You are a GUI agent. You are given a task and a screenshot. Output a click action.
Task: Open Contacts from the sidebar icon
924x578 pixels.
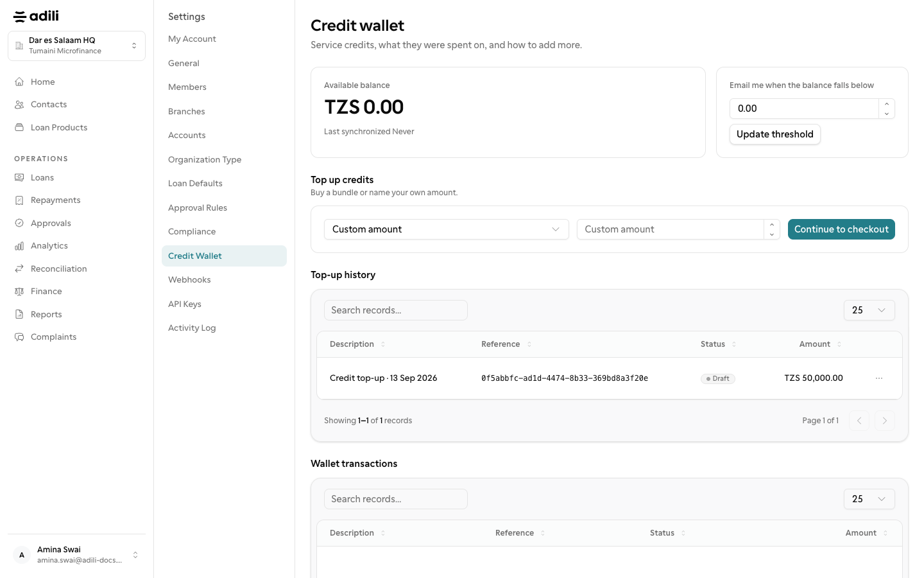(x=19, y=105)
